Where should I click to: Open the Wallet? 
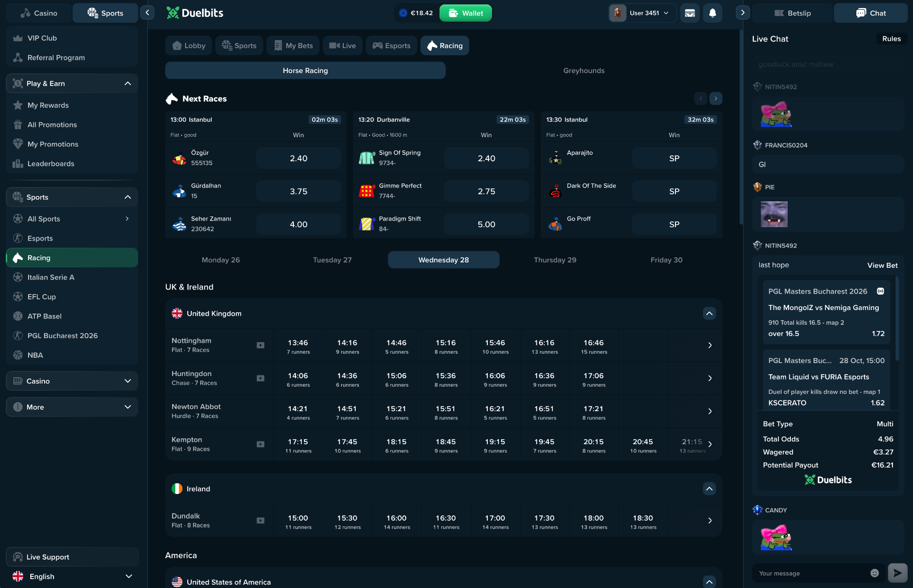click(x=465, y=13)
